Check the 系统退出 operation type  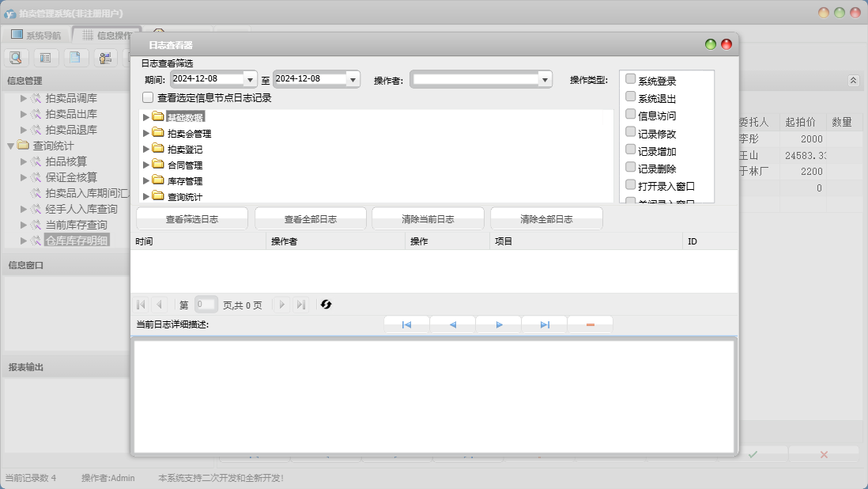pyautogui.click(x=630, y=97)
